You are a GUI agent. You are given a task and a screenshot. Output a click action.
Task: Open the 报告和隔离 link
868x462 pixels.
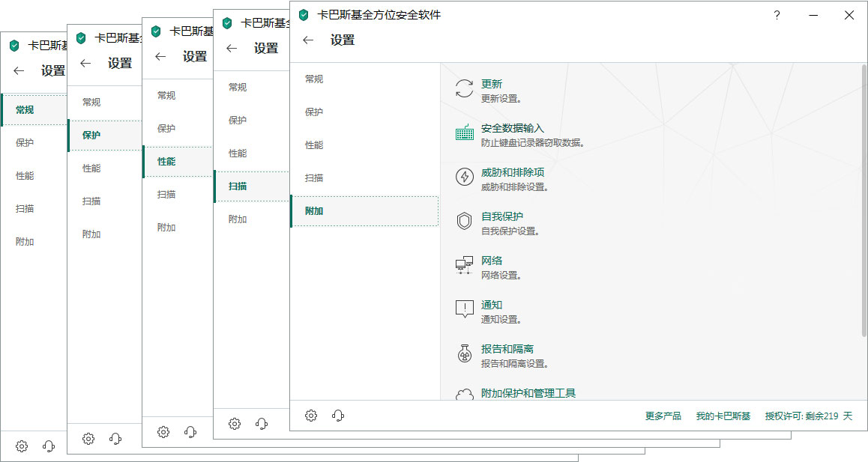tap(507, 349)
